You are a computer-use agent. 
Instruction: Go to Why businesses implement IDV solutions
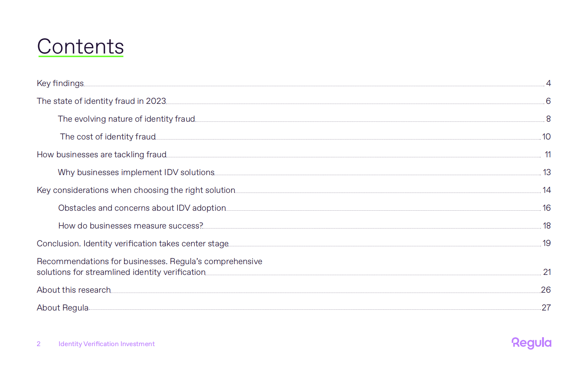point(136,172)
